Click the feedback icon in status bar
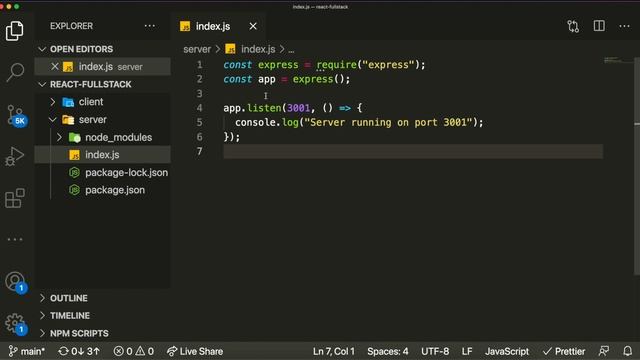 [x=604, y=351]
